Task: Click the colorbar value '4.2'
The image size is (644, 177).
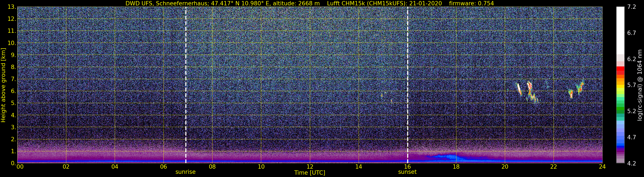Action: point(632,163)
